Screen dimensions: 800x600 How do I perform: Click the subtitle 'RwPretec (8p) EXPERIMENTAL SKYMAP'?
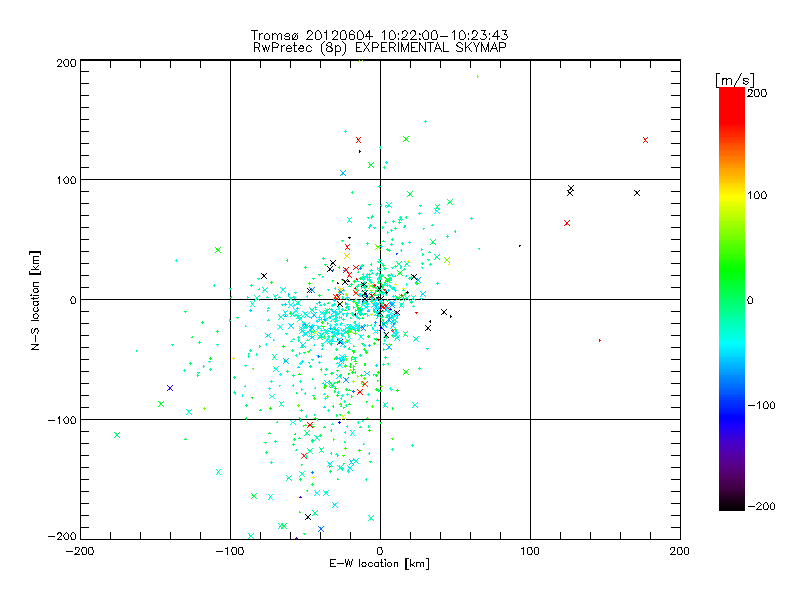click(380, 48)
